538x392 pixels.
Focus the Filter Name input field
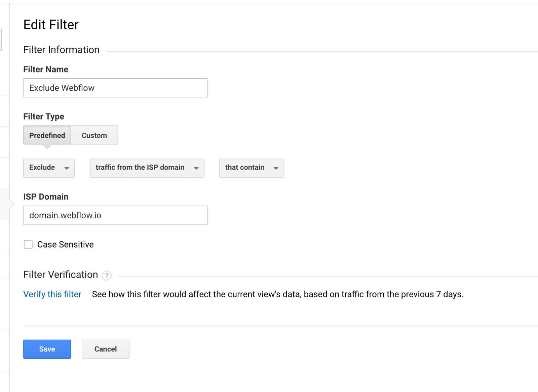point(115,88)
